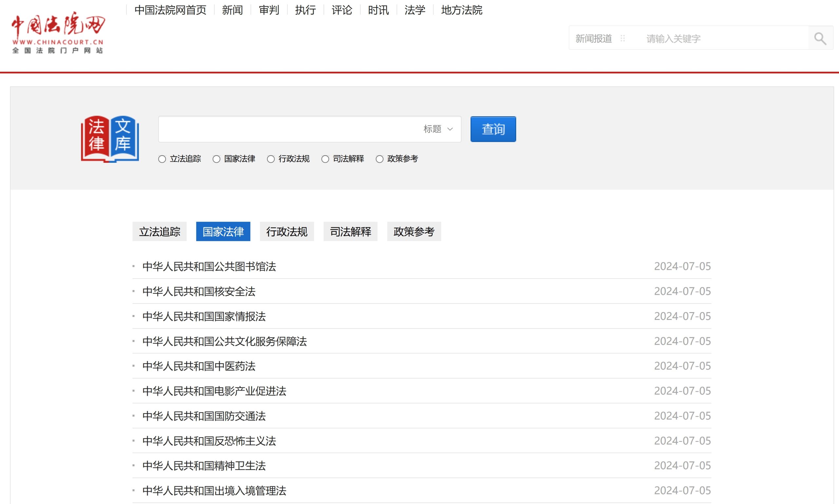Open the 法学 menu item

tap(415, 10)
